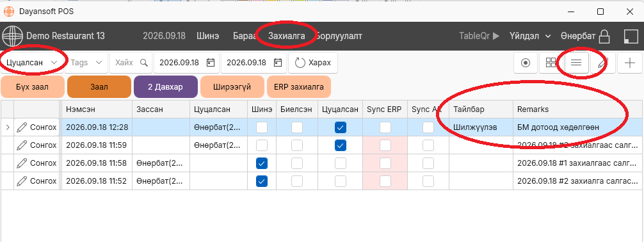644x242 pixels.
Task: Click the TableQr play arrow
Action: 495,36
